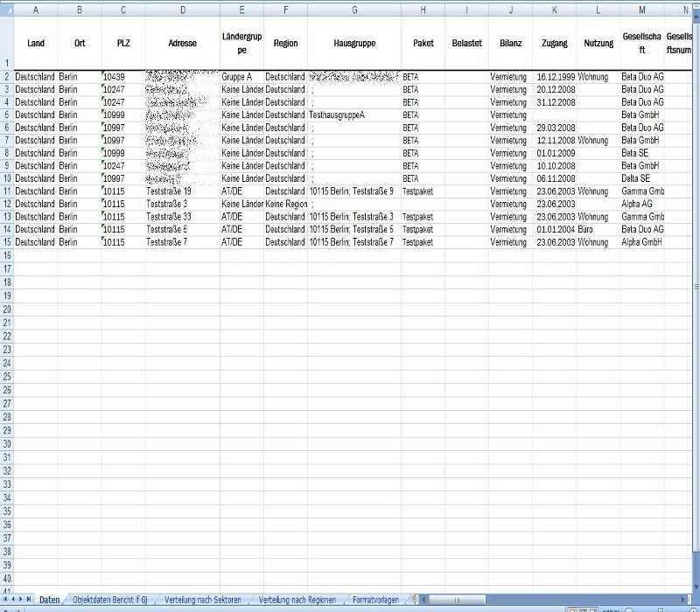Select cell '10115 Berlin; Teststraße 5'

pos(354,229)
